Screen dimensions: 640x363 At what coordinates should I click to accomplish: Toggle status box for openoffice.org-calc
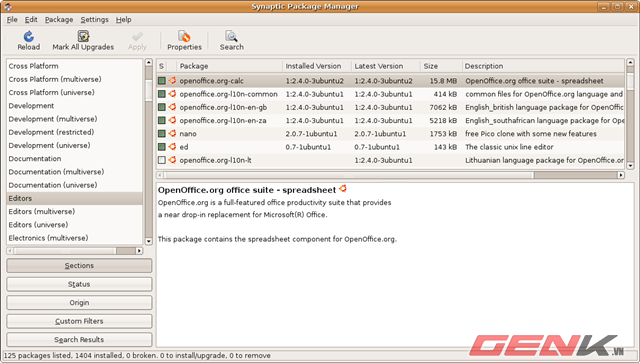(x=162, y=81)
